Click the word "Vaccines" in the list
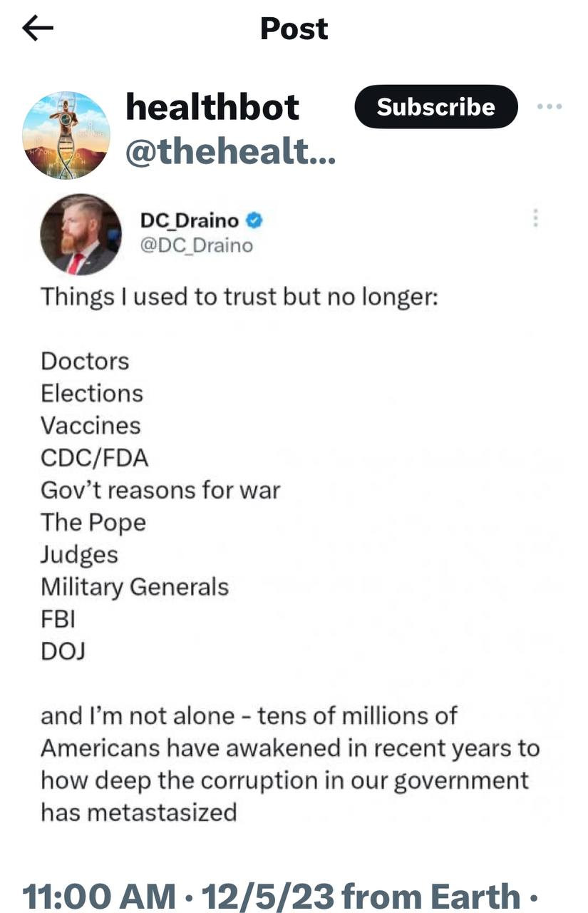 click(91, 426)
